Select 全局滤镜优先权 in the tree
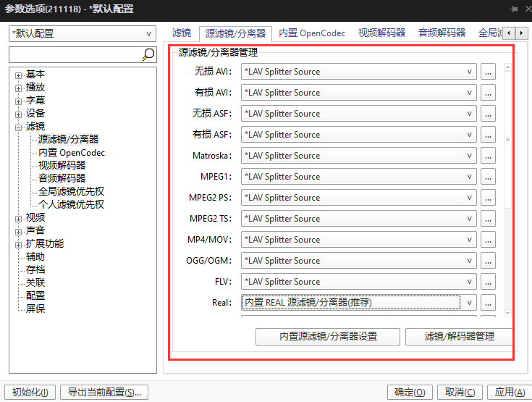Image resolution: width=532 pixels, height=402 pixels. (71, 191)
